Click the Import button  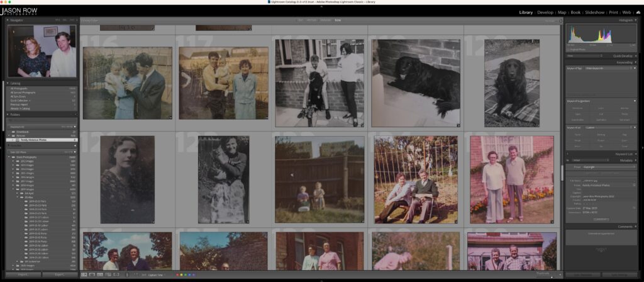(23, 274)
